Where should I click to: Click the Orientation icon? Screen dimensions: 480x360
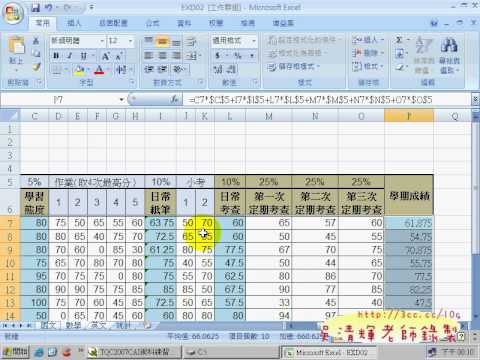tap(178, 69)
